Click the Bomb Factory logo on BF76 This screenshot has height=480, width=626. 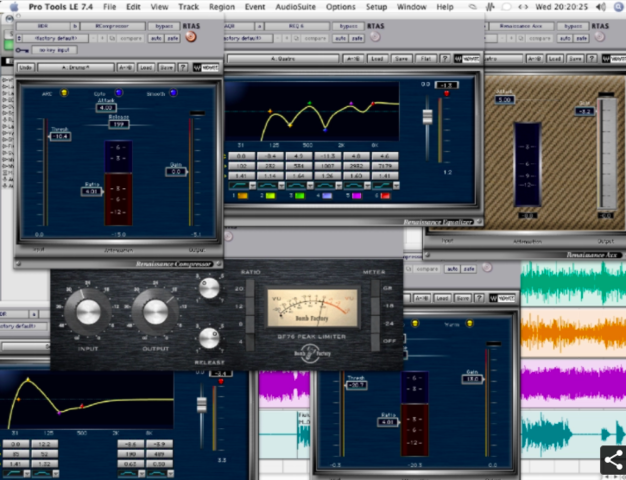click(x=313, y=353)
